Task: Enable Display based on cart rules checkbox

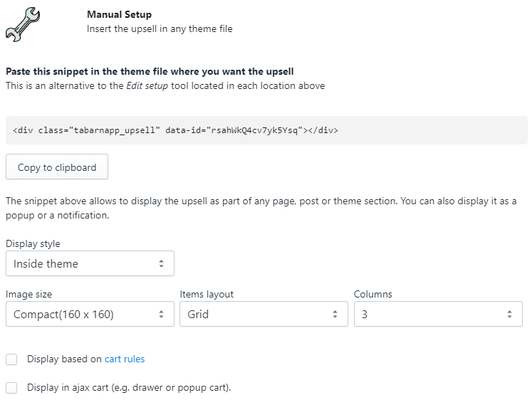Action: 11,359
